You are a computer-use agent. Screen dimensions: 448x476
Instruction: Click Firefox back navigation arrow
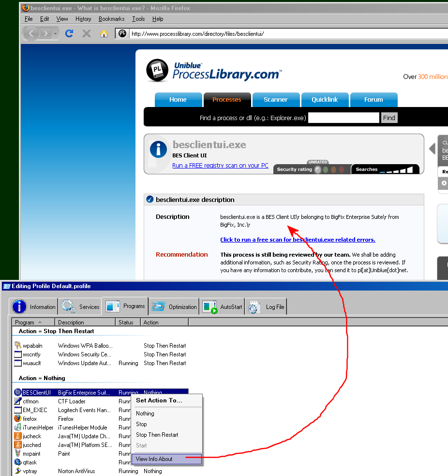(31, 33)
